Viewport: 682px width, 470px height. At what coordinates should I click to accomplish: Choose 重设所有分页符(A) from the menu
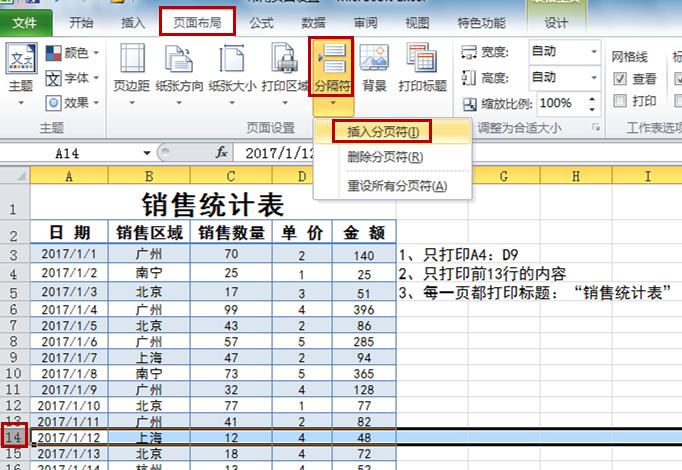pyautogui.click(x=392, y=186)
